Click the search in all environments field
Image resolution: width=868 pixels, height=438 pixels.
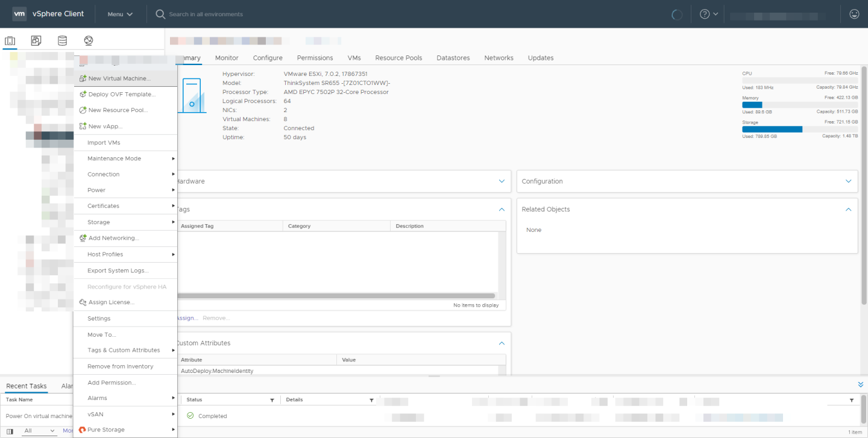coord(206,14)
